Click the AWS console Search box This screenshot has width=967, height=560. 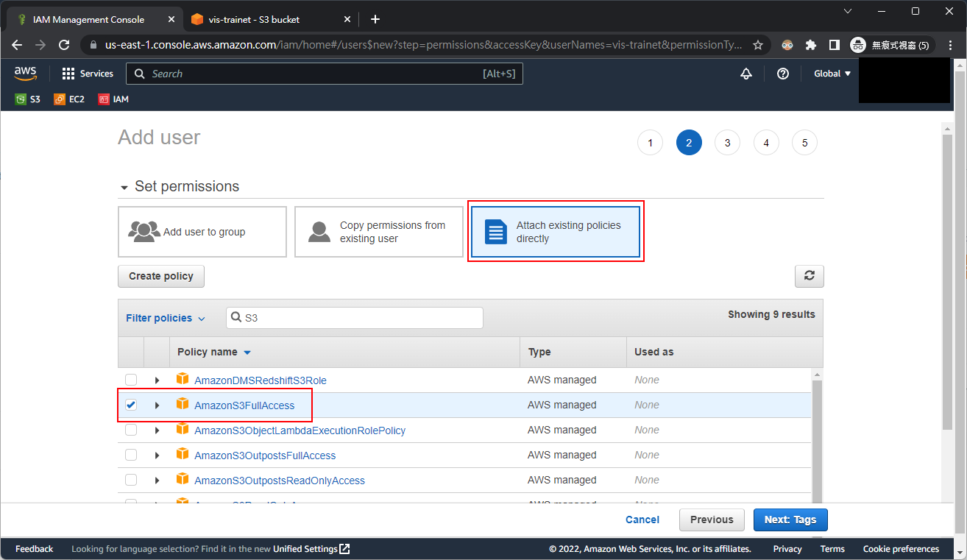325,74
